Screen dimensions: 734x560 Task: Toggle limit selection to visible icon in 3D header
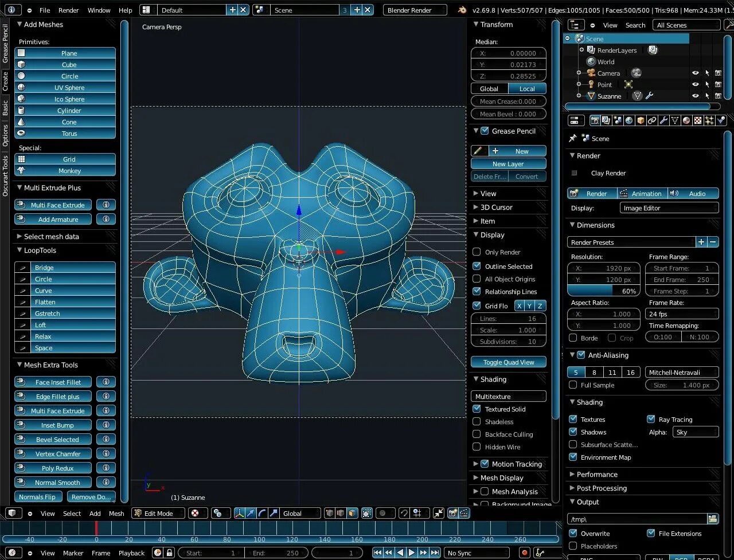point(367,513)
